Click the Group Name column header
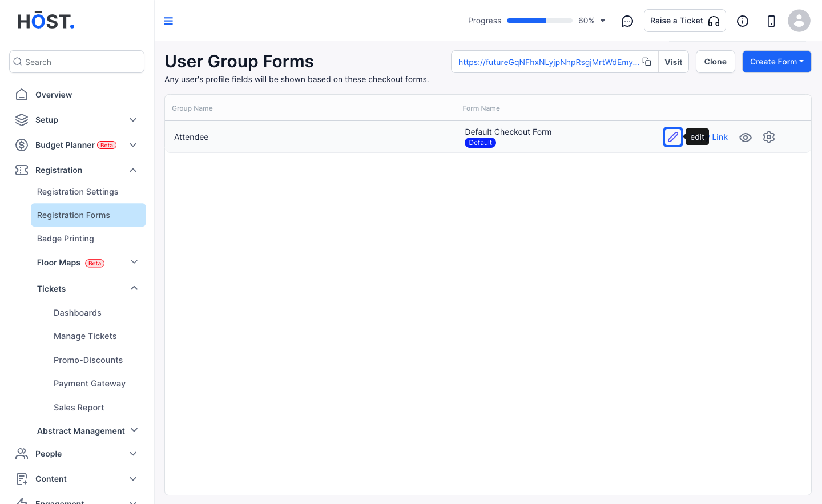The height and width of the screenshot is (504, 822). coord(192,108)
